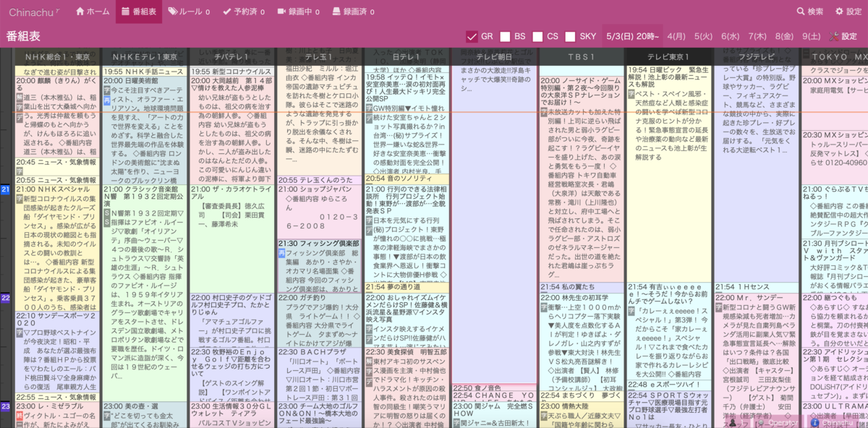Click the 23 hour marker on timeline
This screenshot has width=868, height=428.
pyautogui.click(x=5, y=406)
